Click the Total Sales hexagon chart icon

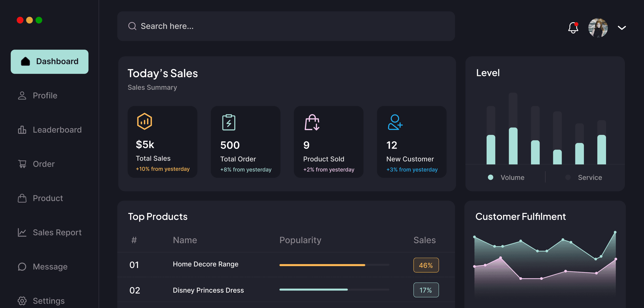[144, 121]
